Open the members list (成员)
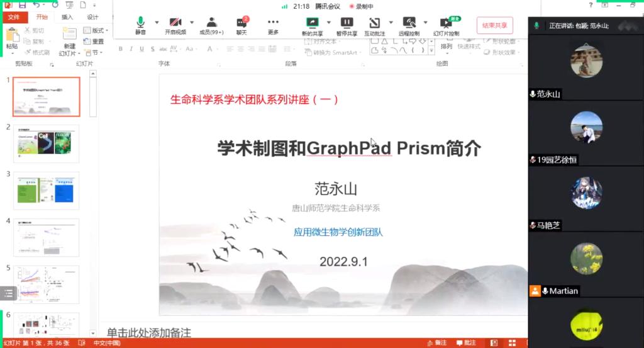The width and height of the screenshot is (644, 348). [x=211, y=24]
